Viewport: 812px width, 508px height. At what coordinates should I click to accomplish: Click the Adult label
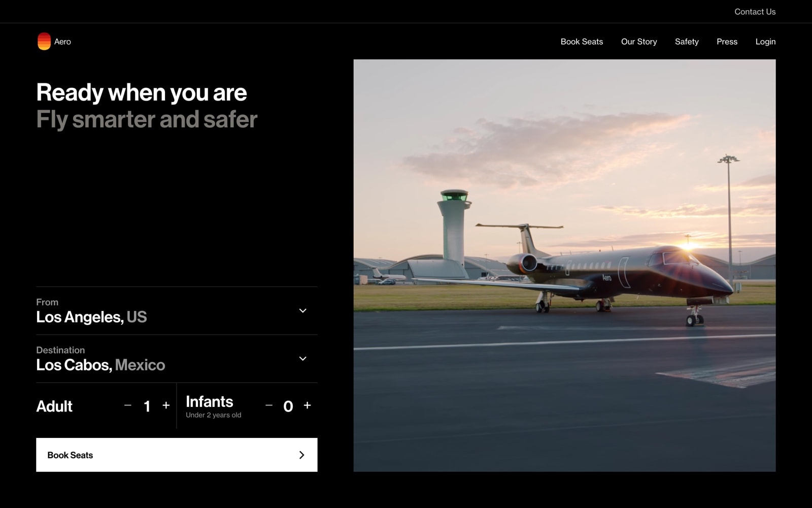point(54,406)
